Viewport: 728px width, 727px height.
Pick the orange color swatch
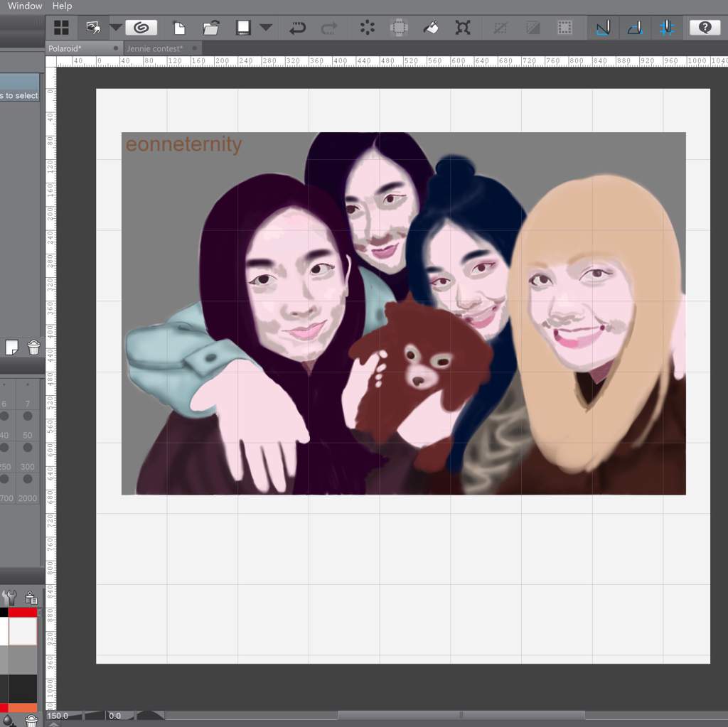[22, 708]
